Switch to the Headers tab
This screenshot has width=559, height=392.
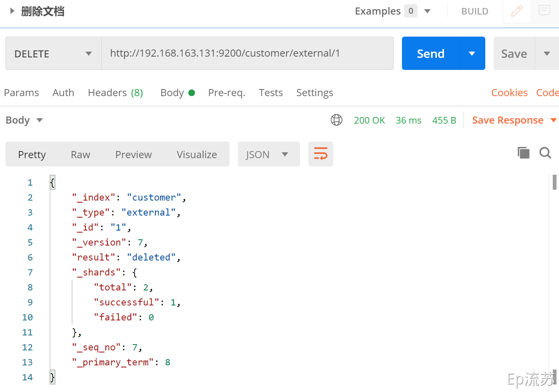pyautogui.click(x=115, y=93)
